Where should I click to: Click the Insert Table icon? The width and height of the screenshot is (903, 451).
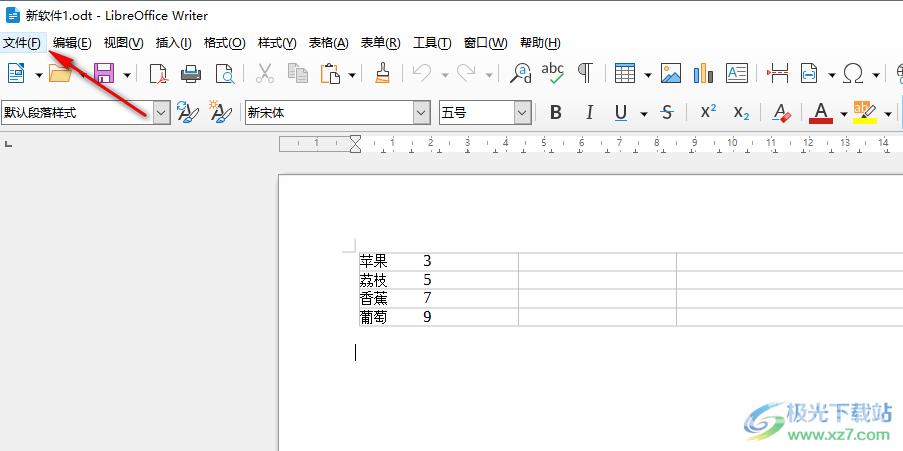(x=625, y=74)
